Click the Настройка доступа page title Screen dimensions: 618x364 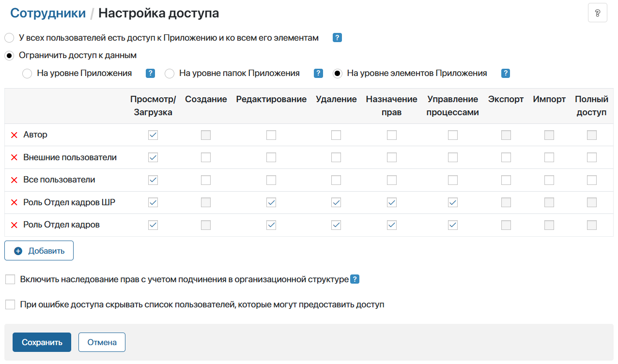[158, 13]
